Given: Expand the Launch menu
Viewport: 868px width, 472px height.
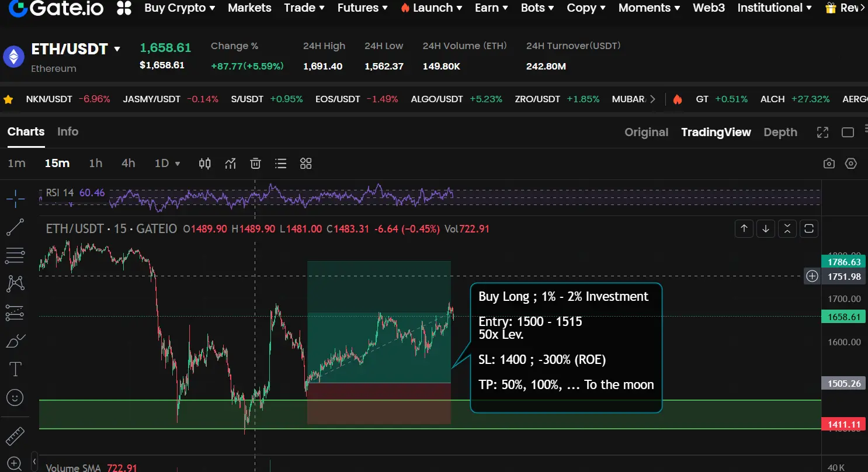Looking at the screenshot, I should pos(432,8).
